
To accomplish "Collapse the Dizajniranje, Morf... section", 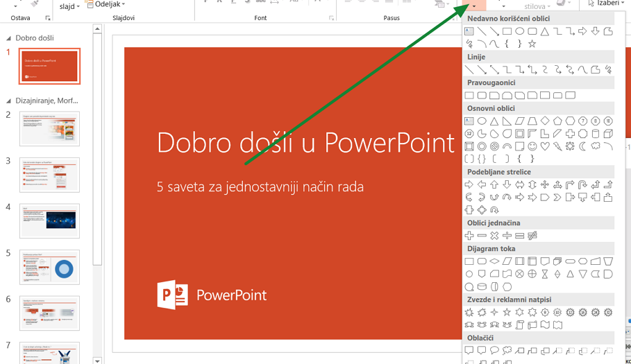I will pyautogui.click(x=8, y=101).
